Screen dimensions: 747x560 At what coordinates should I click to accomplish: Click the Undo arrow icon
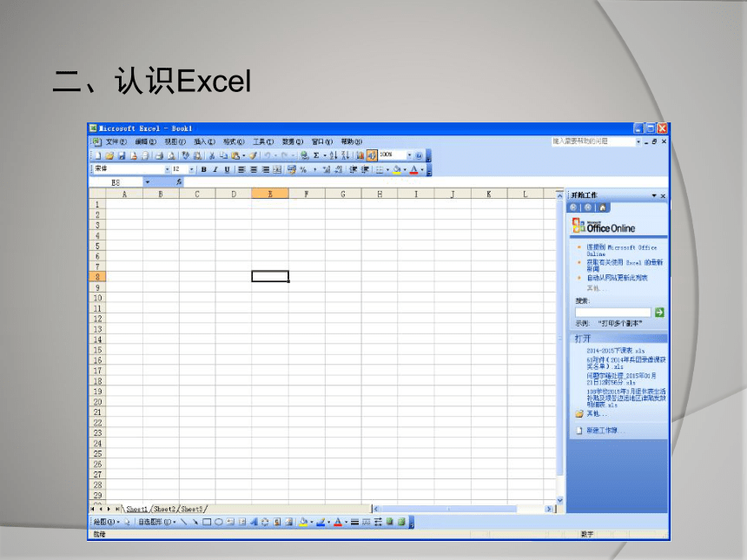(x=267, y=155)
